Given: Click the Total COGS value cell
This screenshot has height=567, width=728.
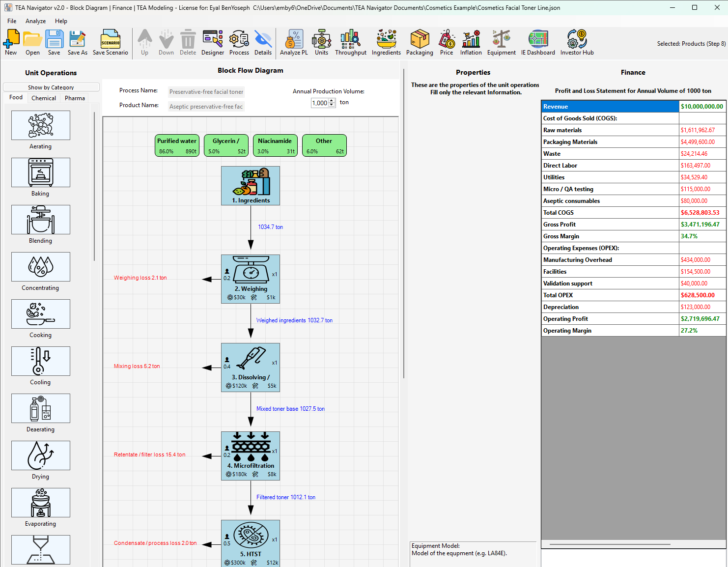Looking at the screenshot, I should (x=702, y=213).
